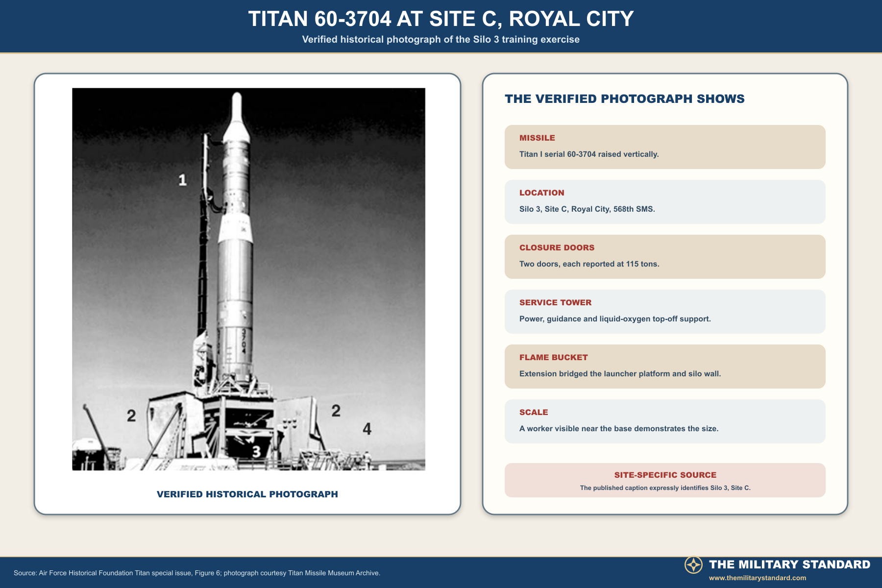Click "Silo 3, Site C, Royal City, 568th SMS."
Viewport: 882px width, 588px height.
click(x=587, y=209)
